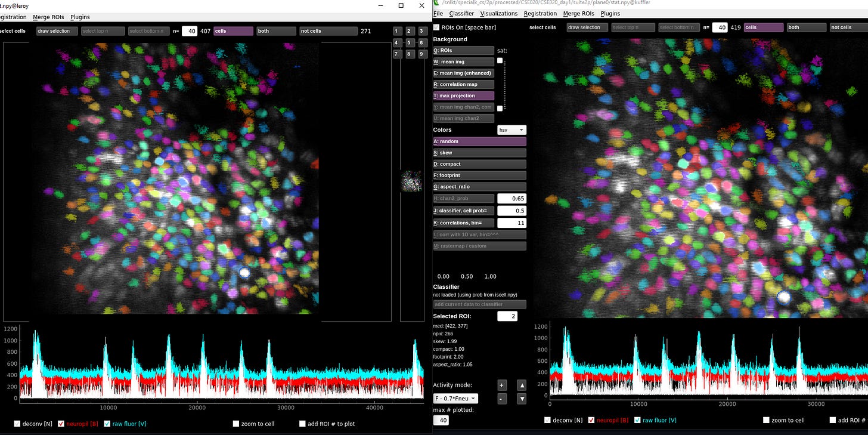Image resolution: width=868 pixels, height=435 pixels.
Task: Select E: mean img (enhanced) background
Action: tap(463, 73)
